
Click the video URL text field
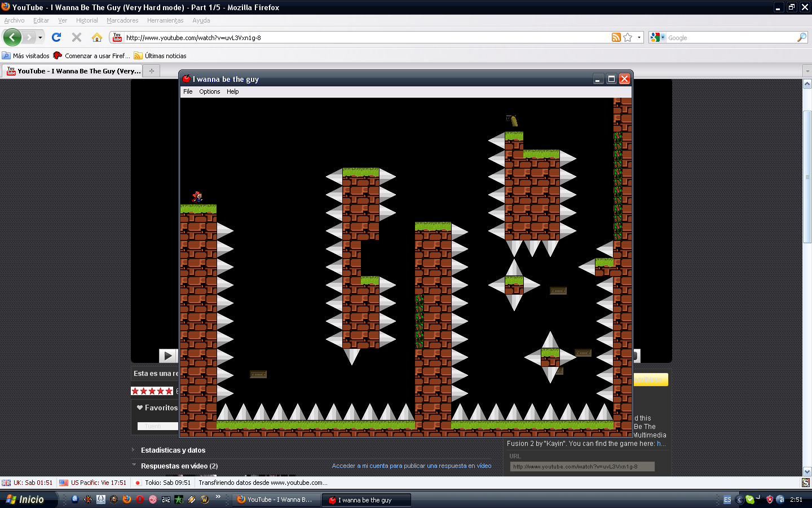tap(582, 467)
